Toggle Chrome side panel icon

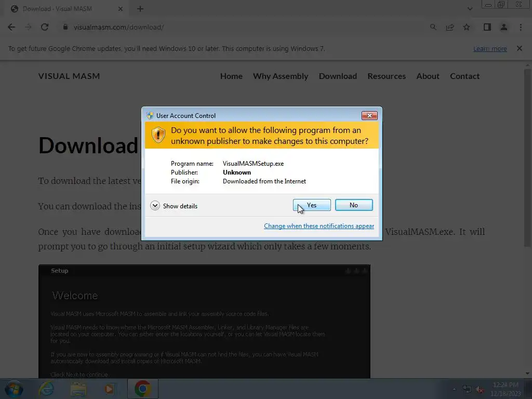(487, 27)
